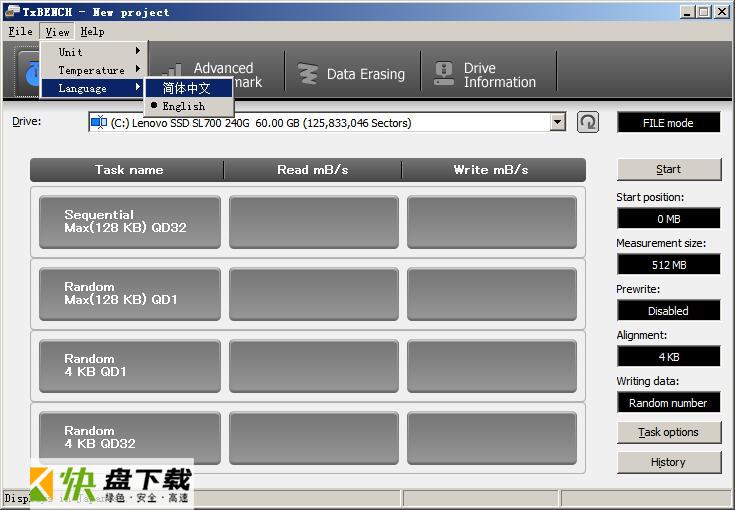Change Prewrite Disabled setting
735x510 pixels.
pos(668,310)
